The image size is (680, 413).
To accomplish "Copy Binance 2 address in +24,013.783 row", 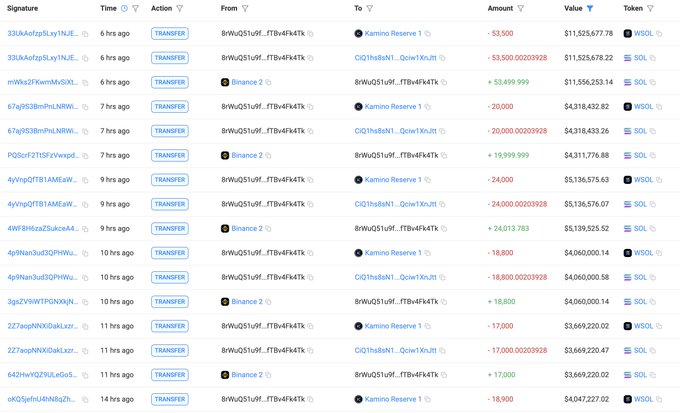I will pos(269,229).
